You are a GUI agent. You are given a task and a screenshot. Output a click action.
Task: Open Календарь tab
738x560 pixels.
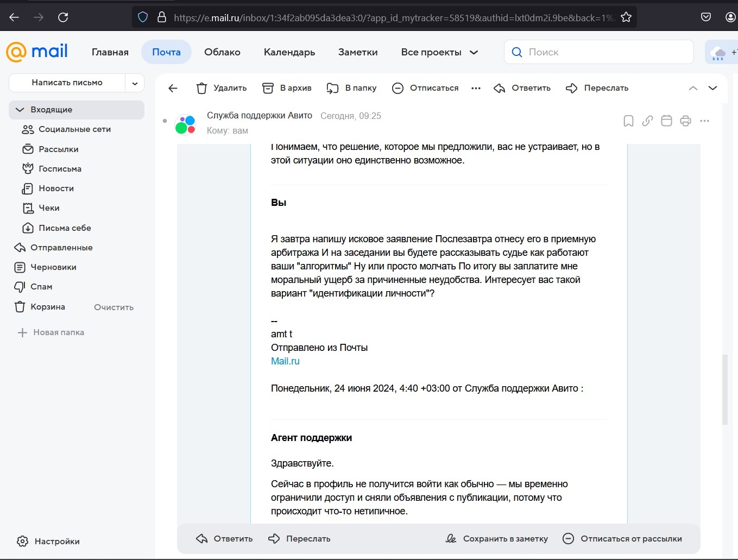point(289,52)
